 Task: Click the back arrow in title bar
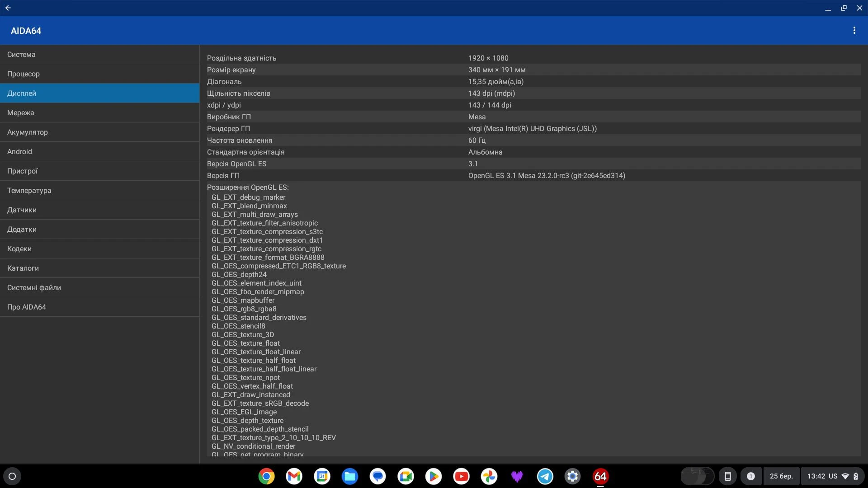click(x=8, y=8)
